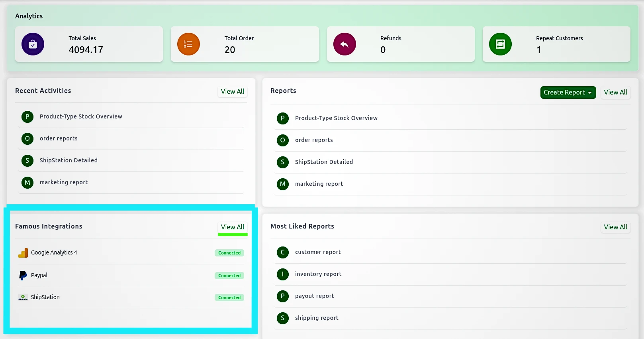Click Connected badge for Google Analytics 4
This screenshot has width=644, height=339.
coord(229,253)
